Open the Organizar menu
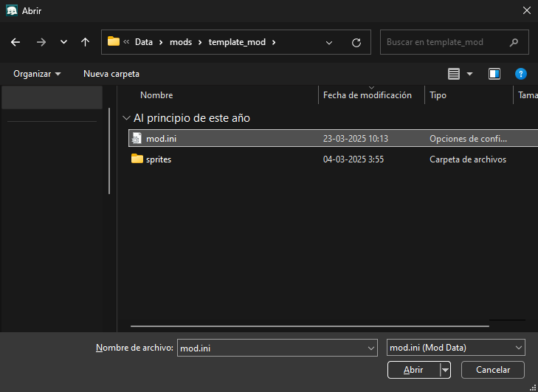Screen dimensions: 538x392 [x=37, y=74]
